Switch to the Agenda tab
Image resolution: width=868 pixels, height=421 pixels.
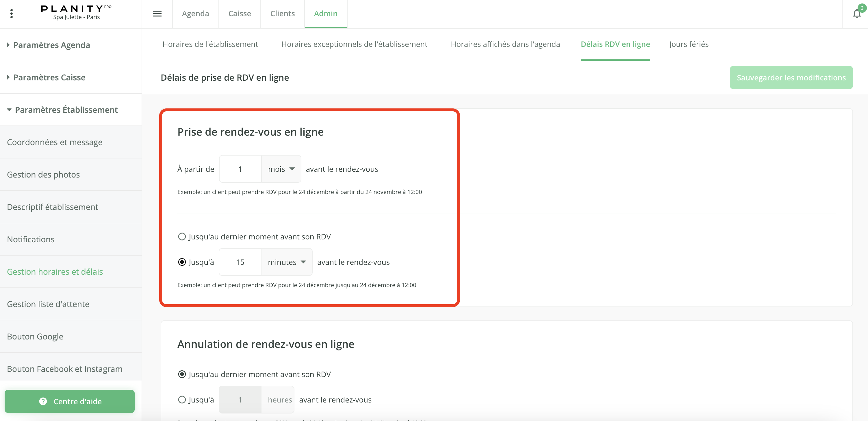click(x=195, y=14)
